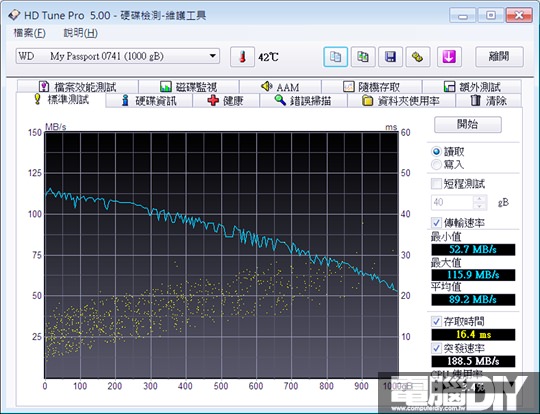540x414 pixels.
Task: Click the HD Tune Pro title icon
Action: click(14, 15)
